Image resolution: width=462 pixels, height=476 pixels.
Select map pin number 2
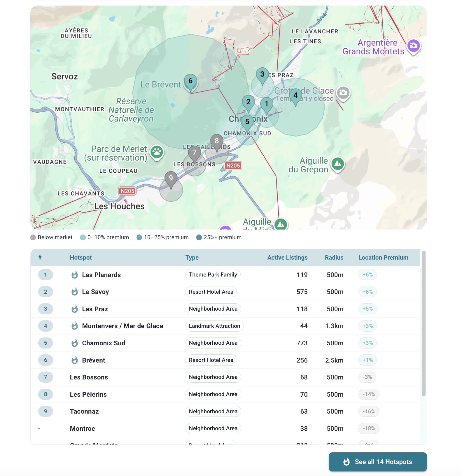pos(248,104)
